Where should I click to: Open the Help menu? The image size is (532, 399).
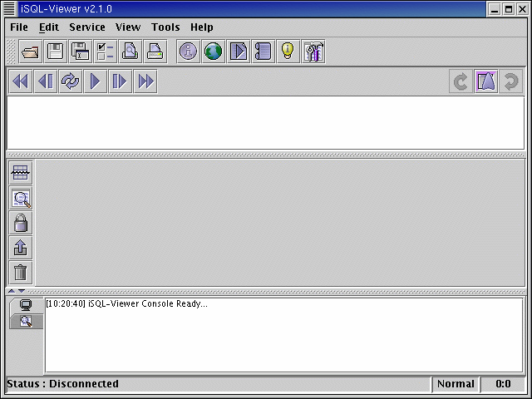click(x=202, y=27)
